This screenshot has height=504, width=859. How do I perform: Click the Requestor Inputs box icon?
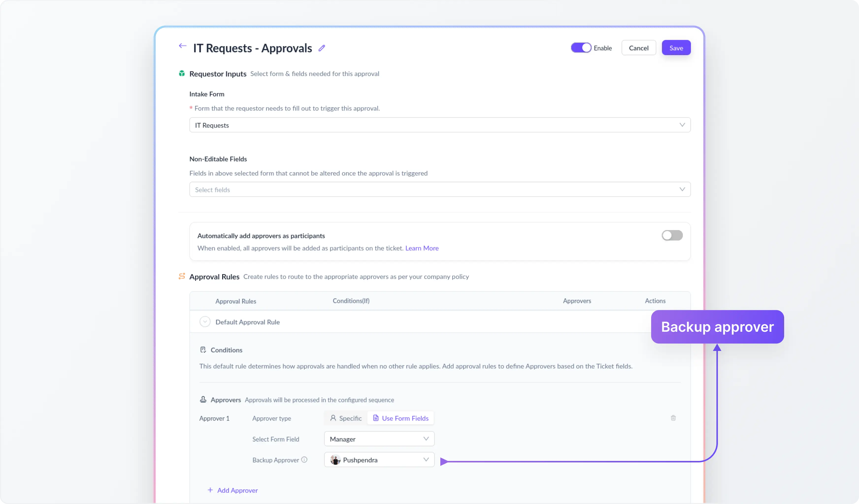tap(182, 73)
